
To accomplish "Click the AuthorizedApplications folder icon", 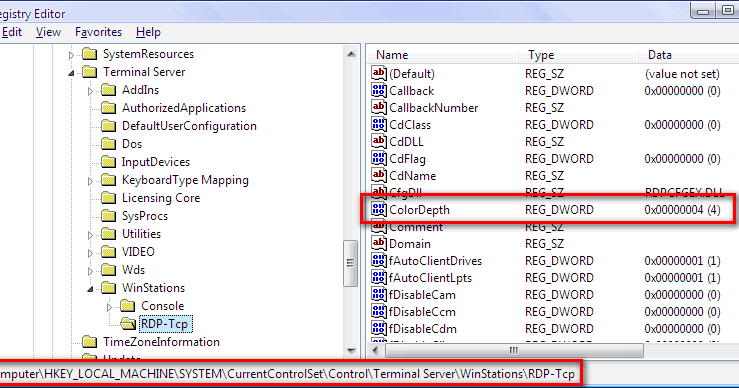I will tap(108, 108).
